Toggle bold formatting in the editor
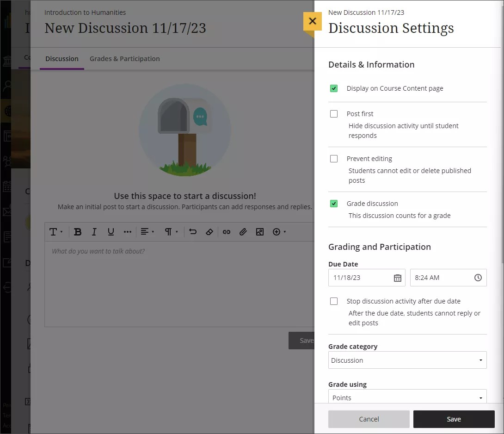 (78, 232)
